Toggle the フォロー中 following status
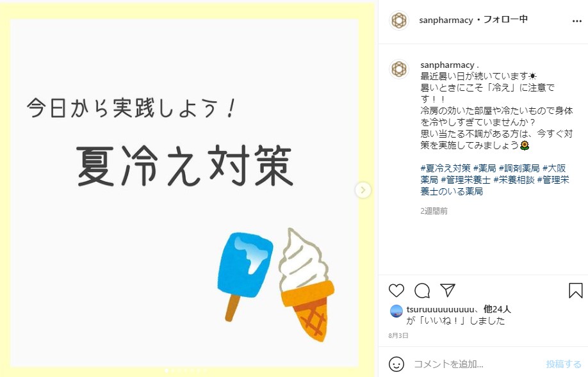This screenshot has height=377, width=588. point(505,19)
